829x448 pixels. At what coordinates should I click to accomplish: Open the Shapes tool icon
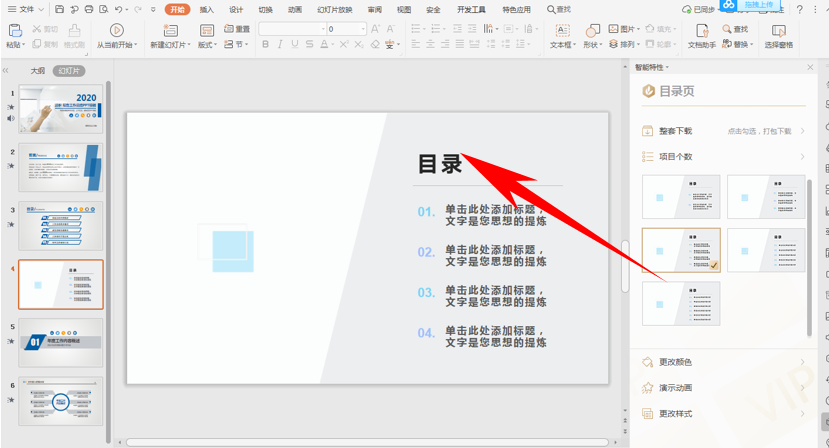coord(593,31)
